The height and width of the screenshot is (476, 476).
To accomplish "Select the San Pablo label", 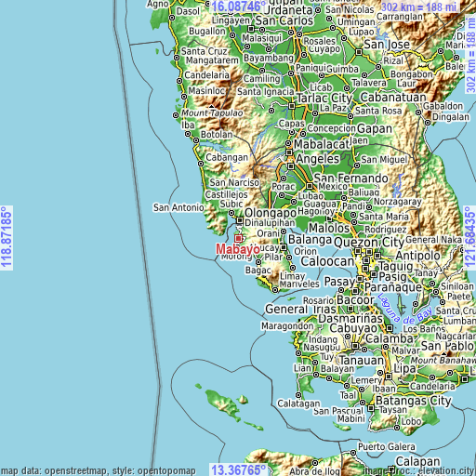I will (x=447, y=346).
